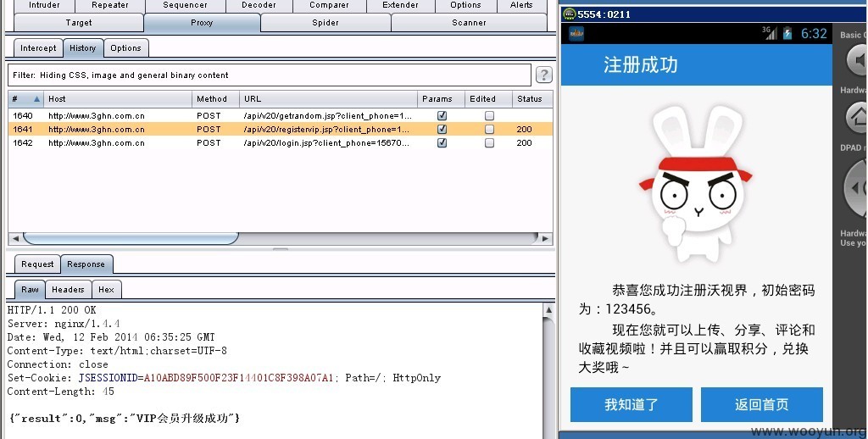Open the Intruder tab
Screen dimensions: 868x439
pos(44,6)
